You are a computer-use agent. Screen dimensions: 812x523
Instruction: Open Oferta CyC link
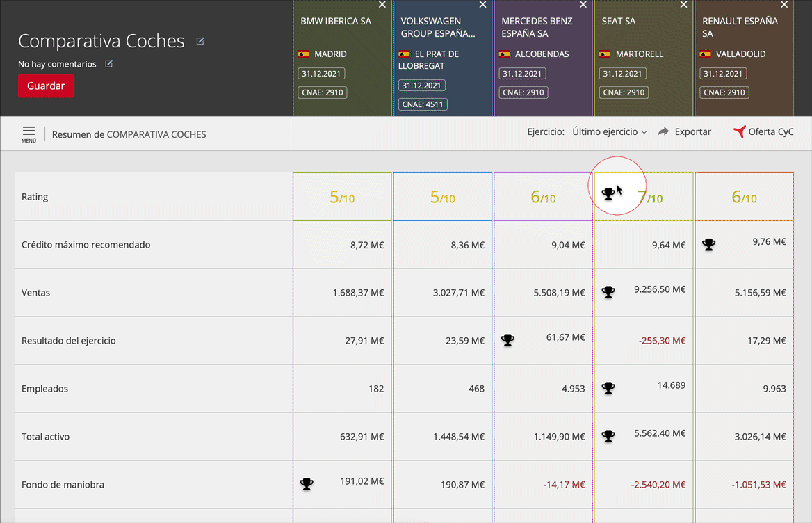(x=763, y=131)
